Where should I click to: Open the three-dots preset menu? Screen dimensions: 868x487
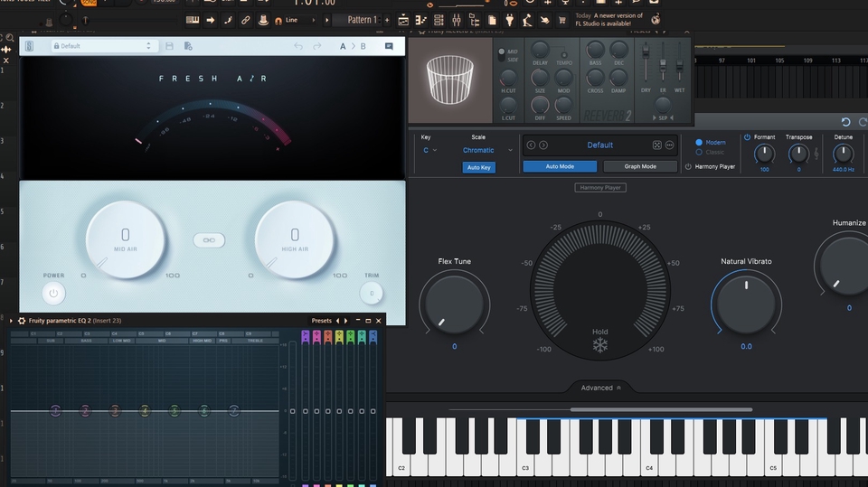[x=669, y=145]
